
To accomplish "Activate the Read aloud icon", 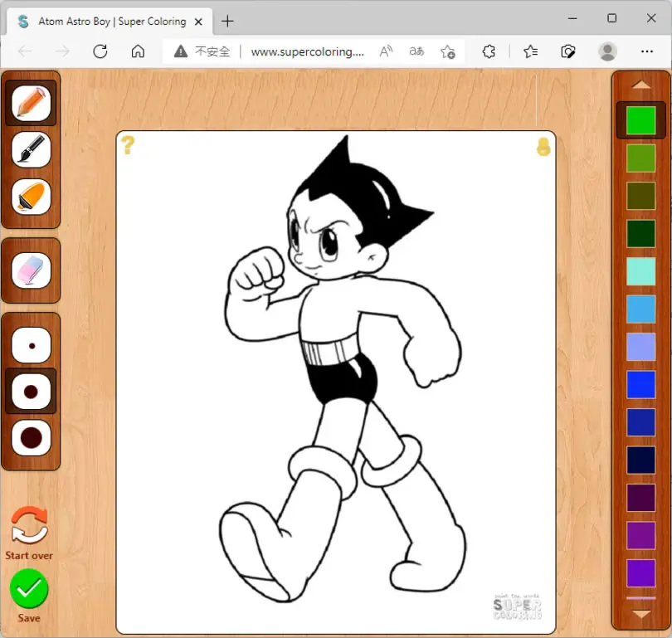I will click(x=386, y=51).
